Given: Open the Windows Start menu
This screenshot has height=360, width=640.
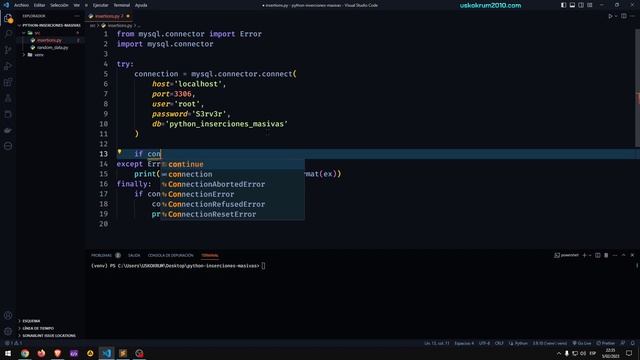Looking at the screenshot, I should (x=8, y=353).
